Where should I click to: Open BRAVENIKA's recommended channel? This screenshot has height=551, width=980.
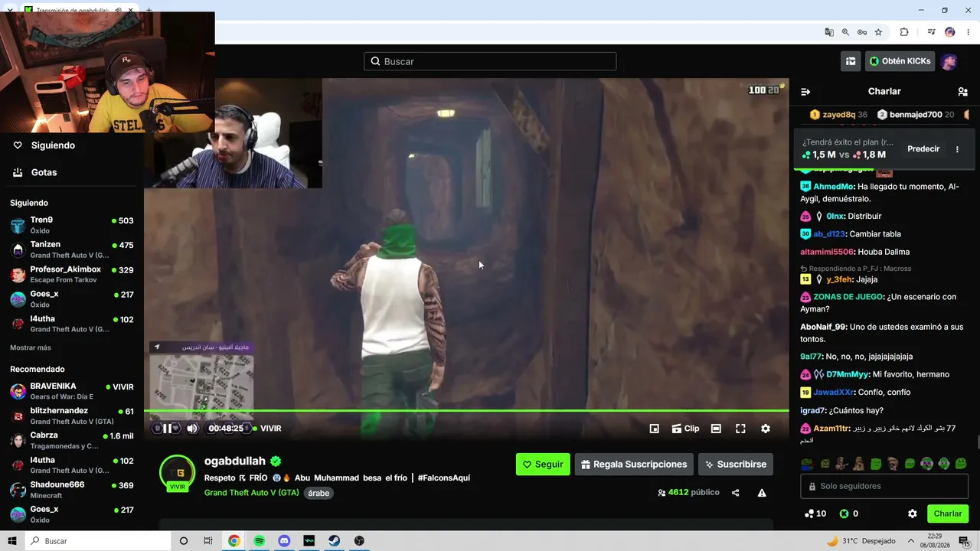pyautogui.click(x=72, y=391)
